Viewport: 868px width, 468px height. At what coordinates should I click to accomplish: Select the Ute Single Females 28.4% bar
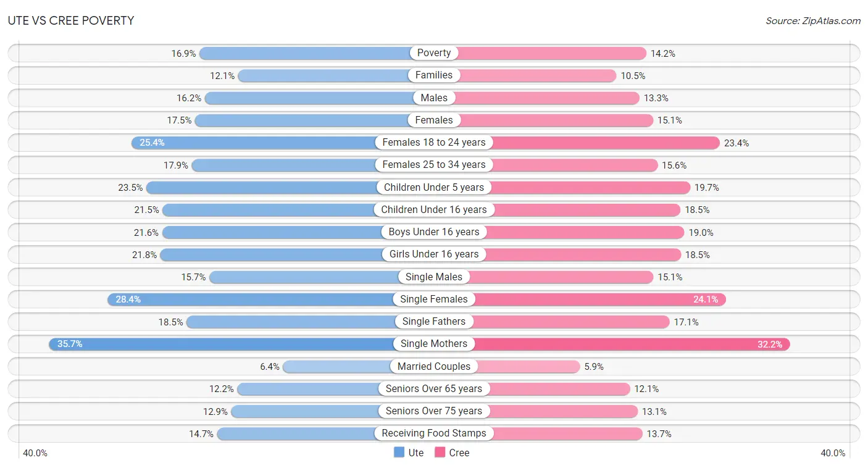[270, 299]
